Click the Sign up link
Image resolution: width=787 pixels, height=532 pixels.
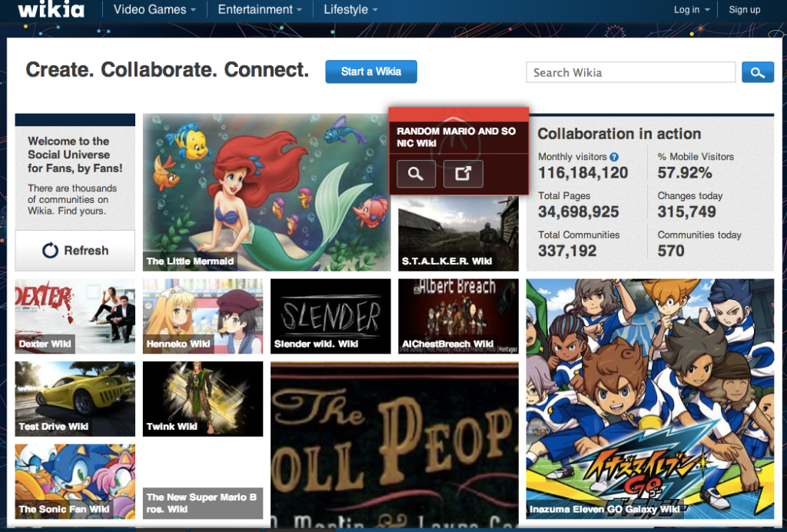click(744, 9)
